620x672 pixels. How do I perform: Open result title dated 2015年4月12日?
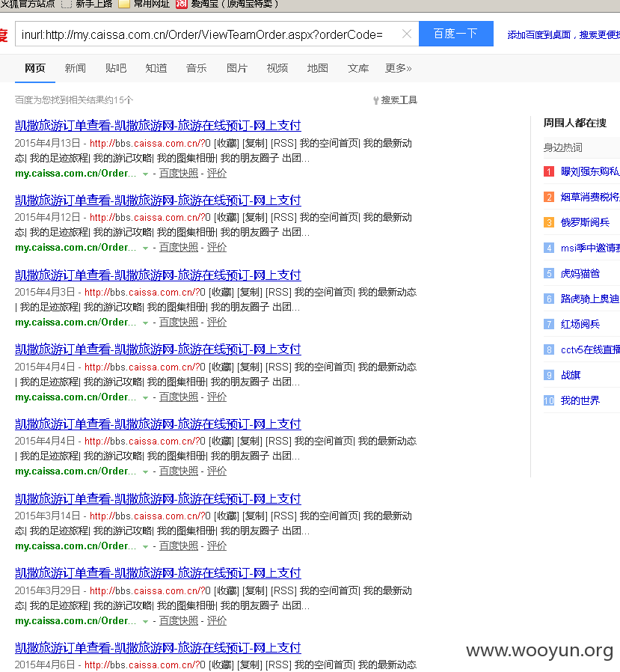(158, 200)
